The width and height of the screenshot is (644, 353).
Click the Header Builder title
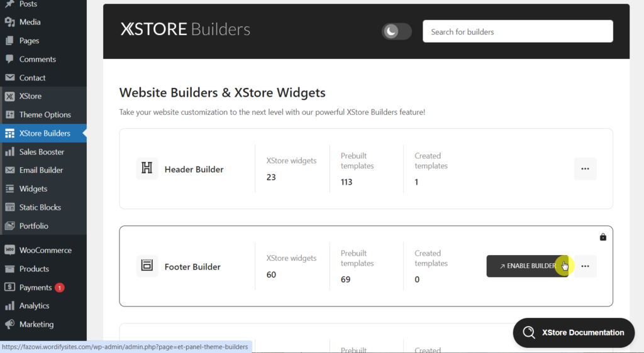point(194,170)
